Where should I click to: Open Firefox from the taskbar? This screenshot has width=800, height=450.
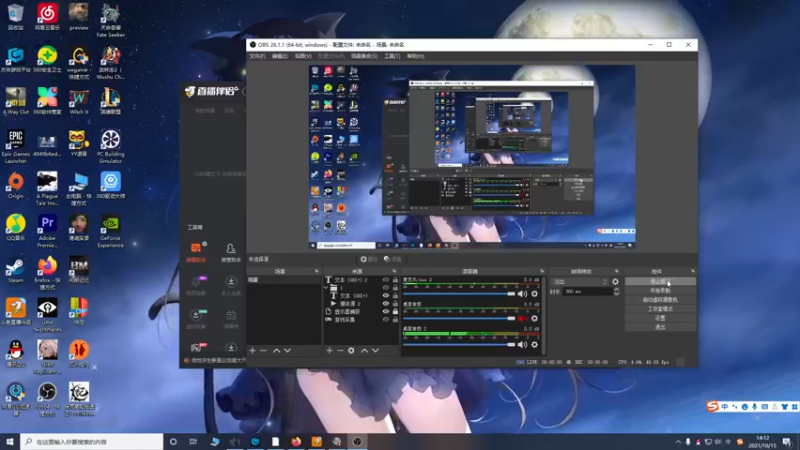pyautogui.click(x=296, y=442)
